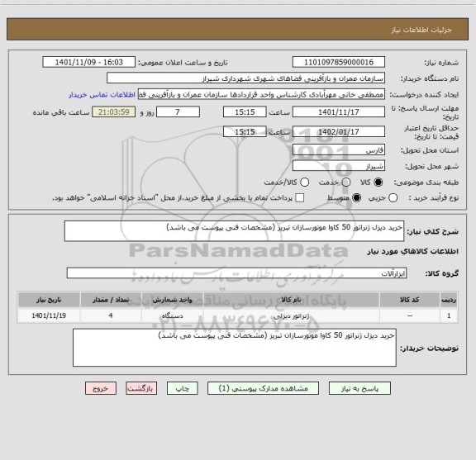This screenshot has height=460, width=476.
Task: Click the پاسخ به نیاز button
Action: [359, 388]
